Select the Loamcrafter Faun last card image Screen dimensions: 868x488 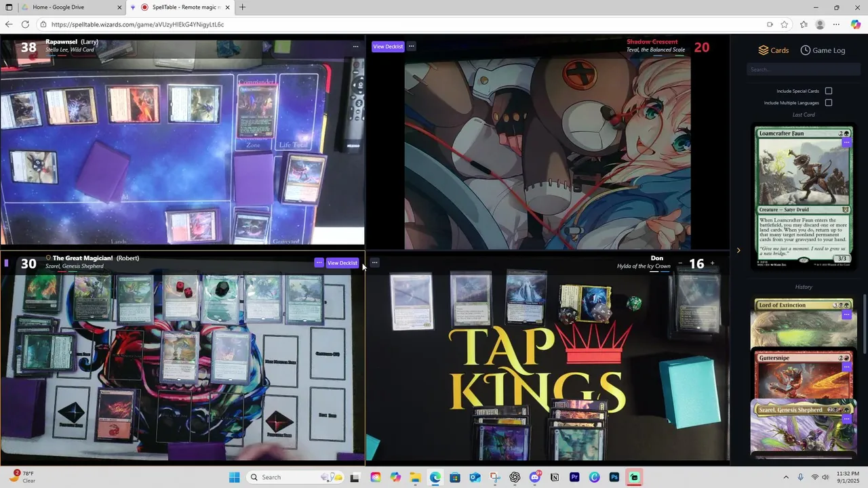(804, 197)
